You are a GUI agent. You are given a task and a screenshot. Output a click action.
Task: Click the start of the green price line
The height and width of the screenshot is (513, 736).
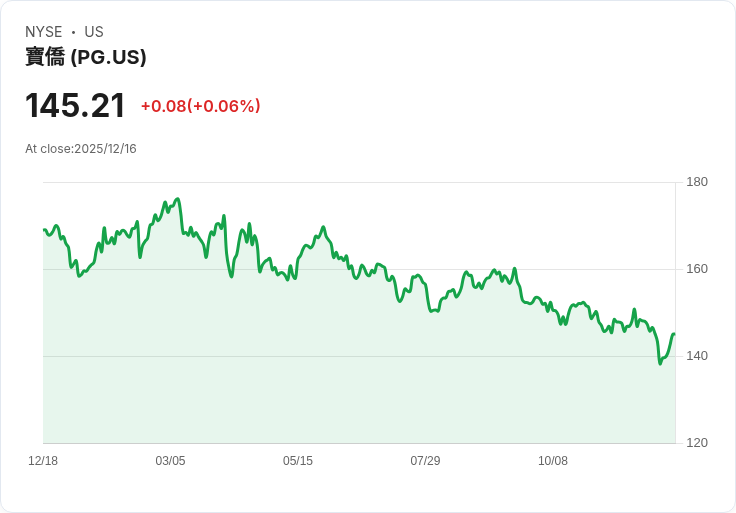pos(44,230)
